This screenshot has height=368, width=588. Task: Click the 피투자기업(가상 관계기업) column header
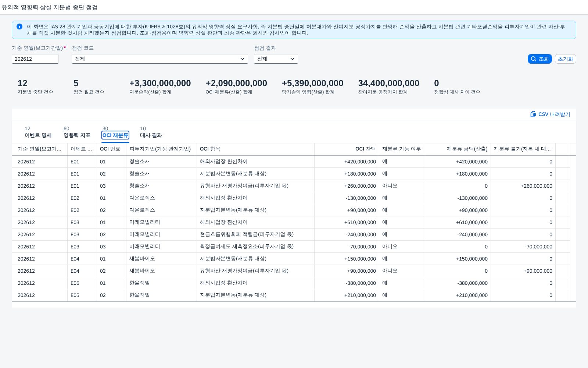coord(162,149)
